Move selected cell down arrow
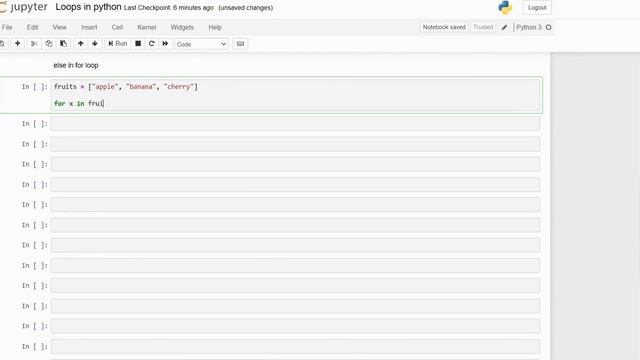 click(95, 43)
